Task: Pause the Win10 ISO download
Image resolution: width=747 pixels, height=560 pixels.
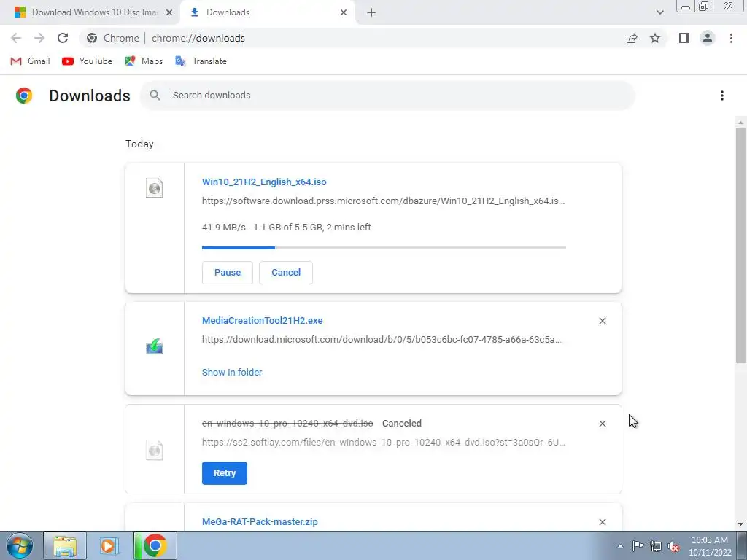Action: coord(228,273)
